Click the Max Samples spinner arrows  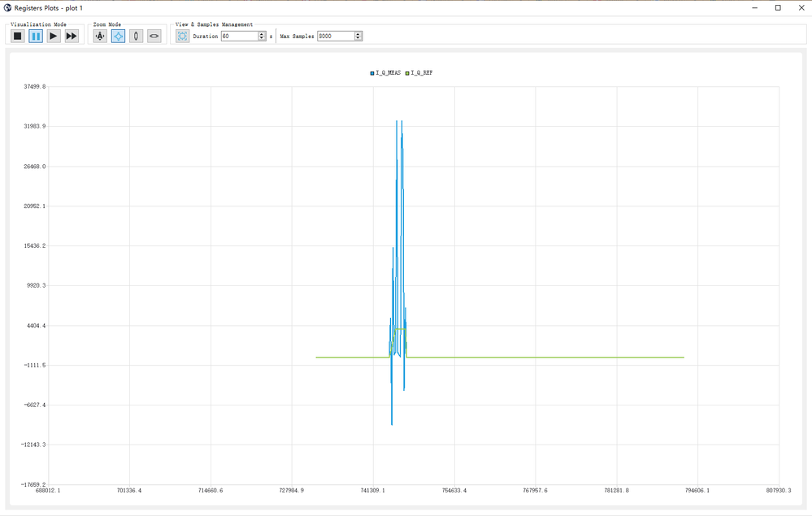tap(358, 37)
